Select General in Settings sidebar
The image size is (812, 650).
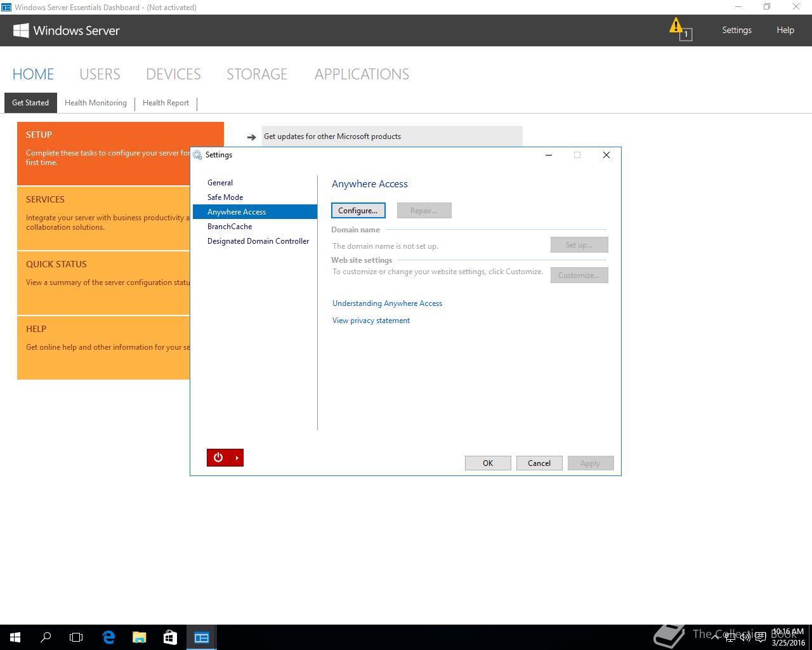(255, 183)
